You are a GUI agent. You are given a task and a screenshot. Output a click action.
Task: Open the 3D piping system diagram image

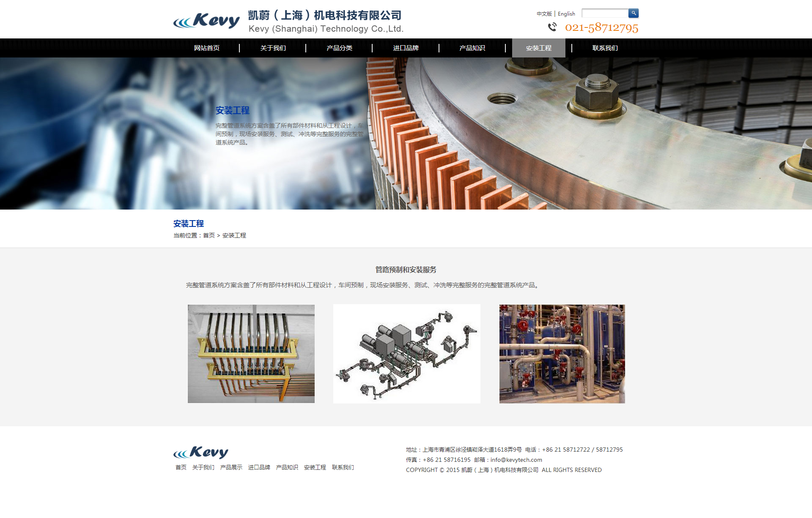(x=406, y=354)
